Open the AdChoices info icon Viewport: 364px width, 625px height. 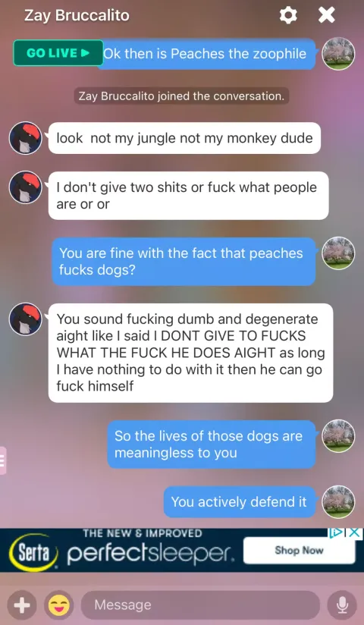click(x=334, y=533)
